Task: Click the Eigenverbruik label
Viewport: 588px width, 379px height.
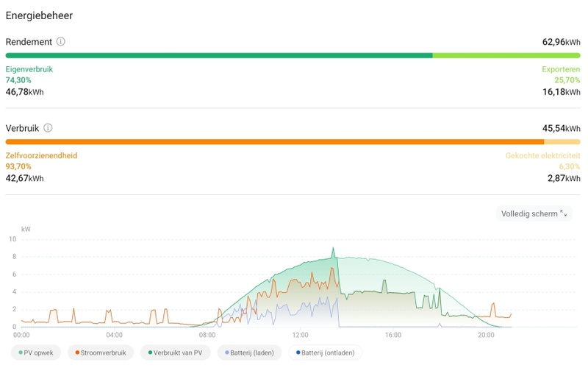Action: tap(29, 69)
